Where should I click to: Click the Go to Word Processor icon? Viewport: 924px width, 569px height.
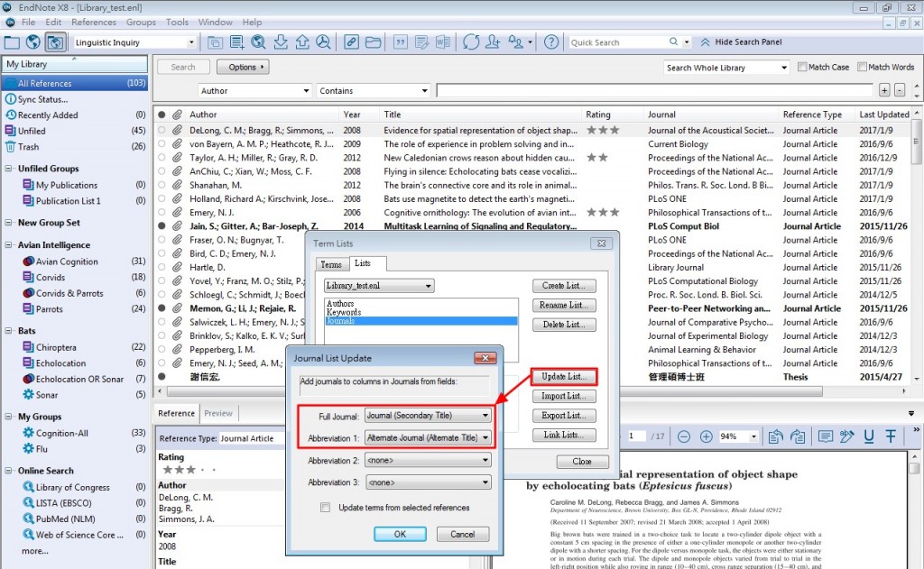443,42
